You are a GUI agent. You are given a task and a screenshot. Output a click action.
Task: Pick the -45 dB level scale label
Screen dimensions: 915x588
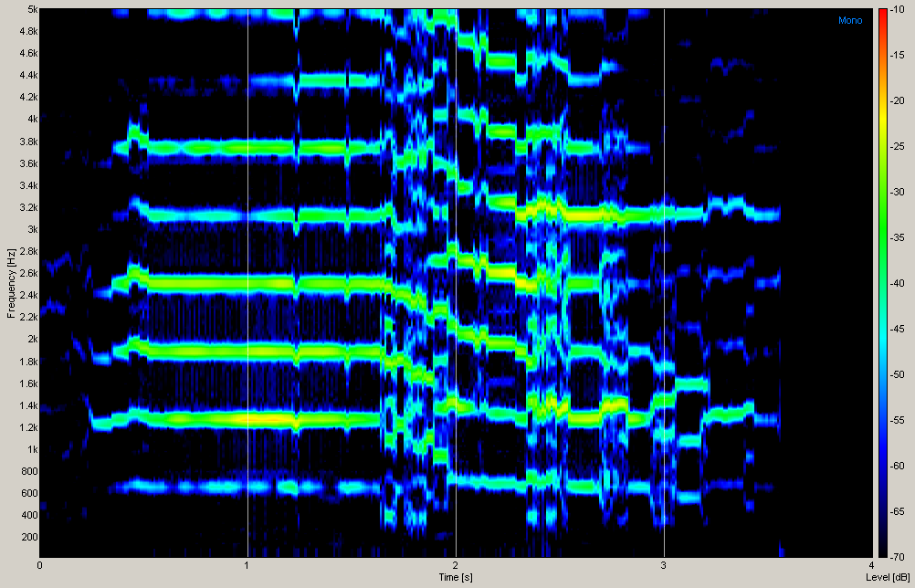point(898,329)
